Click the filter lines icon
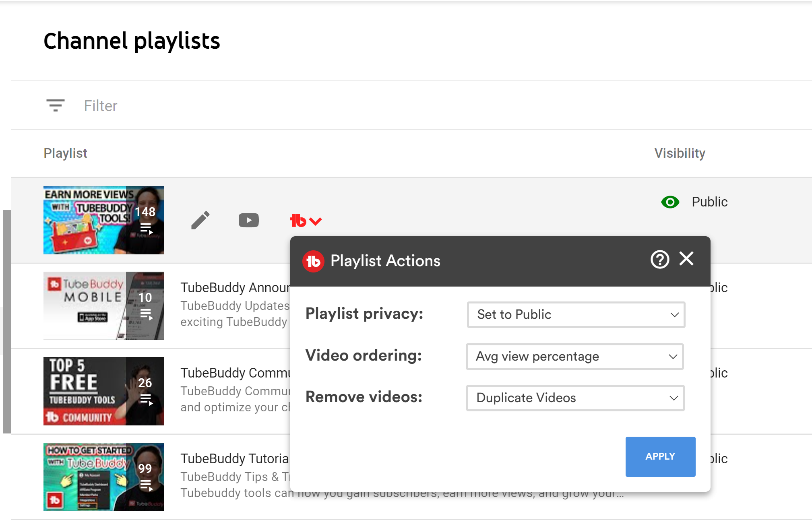812x520 pixels. 56,105
